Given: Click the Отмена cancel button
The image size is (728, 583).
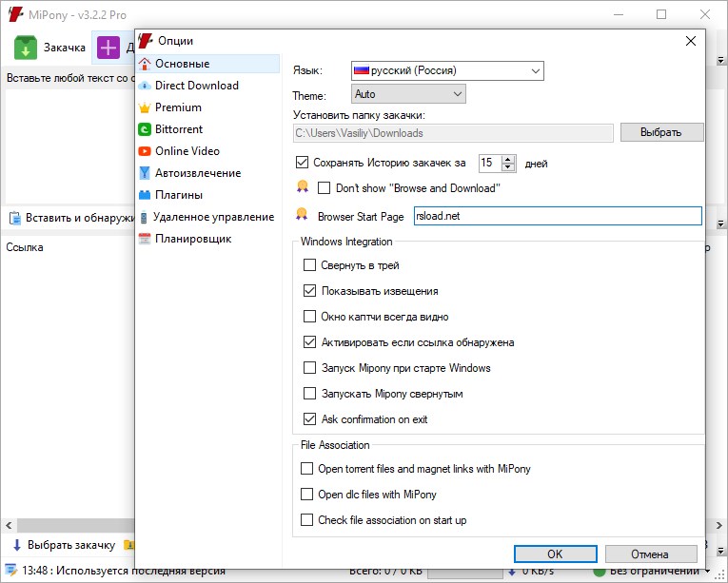Looking at the screenshot, I should click(651, 554).
